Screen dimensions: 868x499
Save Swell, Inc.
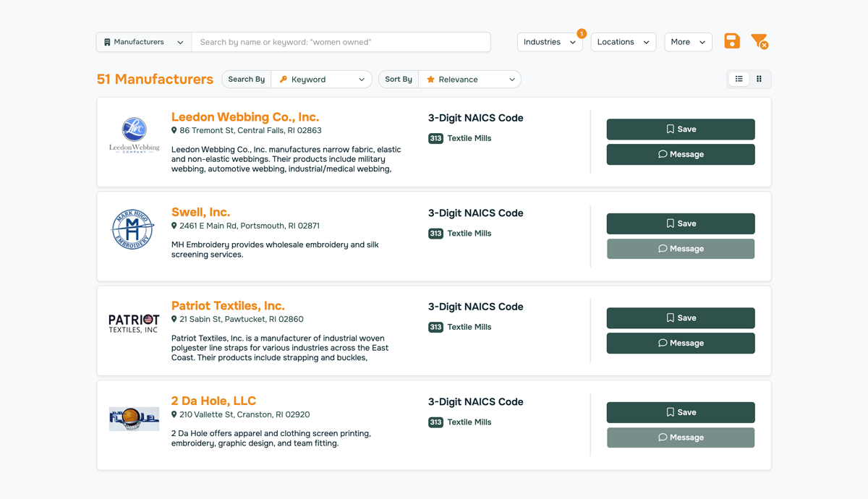click(x=681, y=223)
